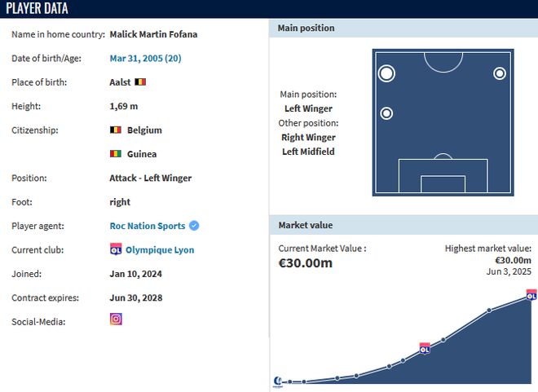Click the Guinea flag icon

[116, 154]
